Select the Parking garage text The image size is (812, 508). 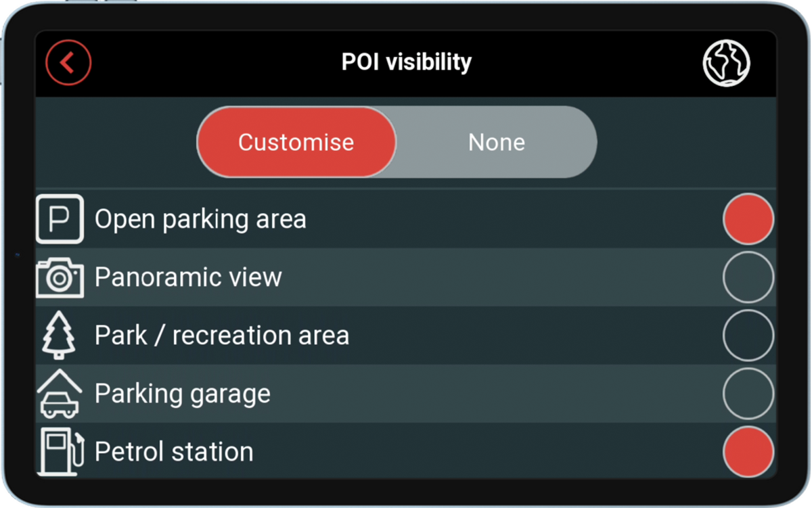click(x=183, y=394)
